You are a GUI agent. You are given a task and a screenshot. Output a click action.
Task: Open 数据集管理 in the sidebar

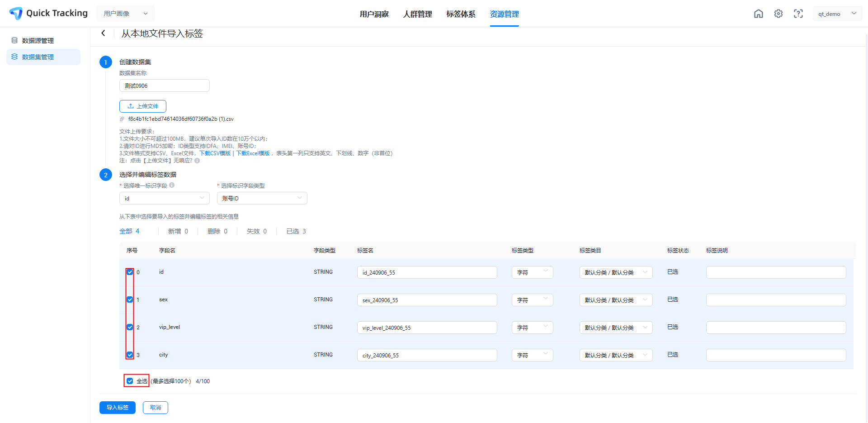coord(43,57)
